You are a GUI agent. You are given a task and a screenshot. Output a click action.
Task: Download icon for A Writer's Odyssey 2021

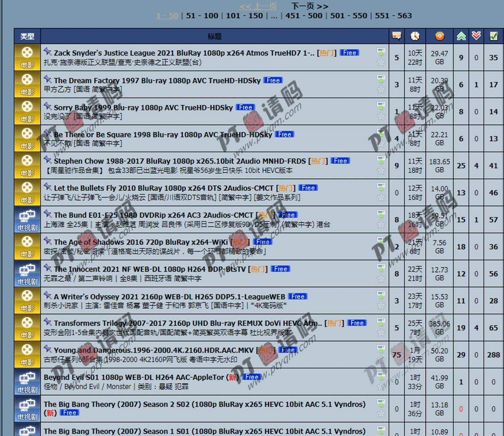pyautogui.click(x=381, y=294)
